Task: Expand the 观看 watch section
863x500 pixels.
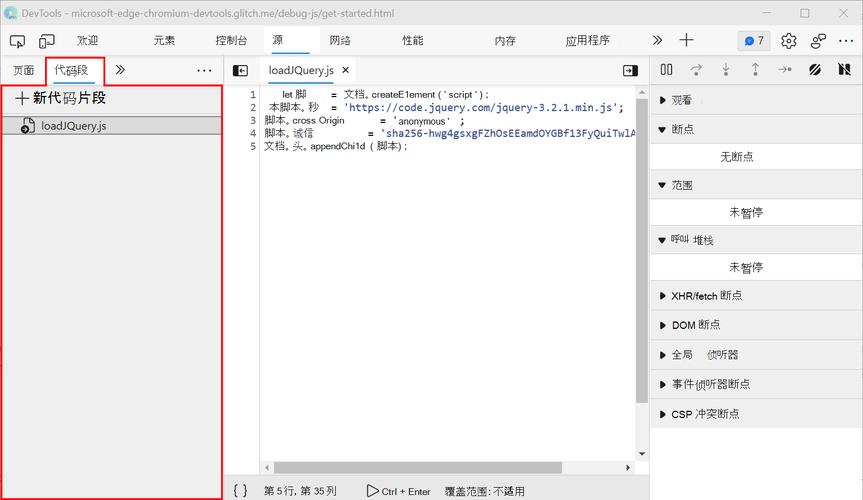Action: (x=680, y=100)
